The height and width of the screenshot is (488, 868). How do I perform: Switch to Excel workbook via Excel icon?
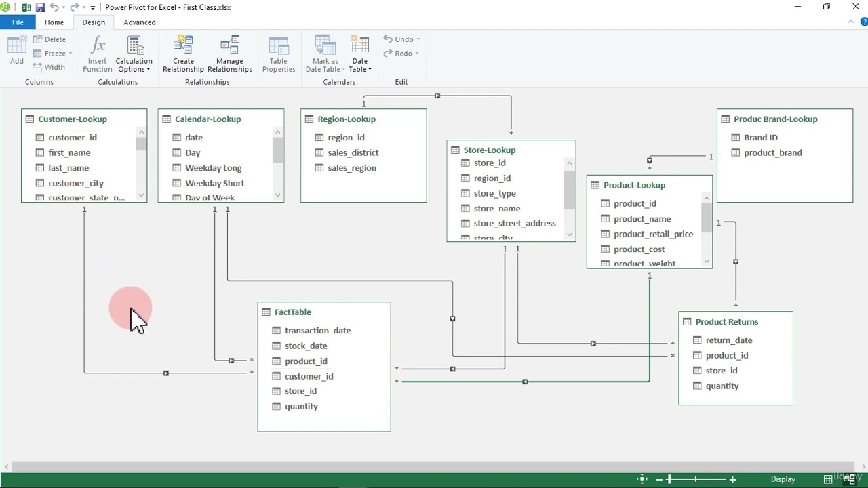tap(26, 7)
